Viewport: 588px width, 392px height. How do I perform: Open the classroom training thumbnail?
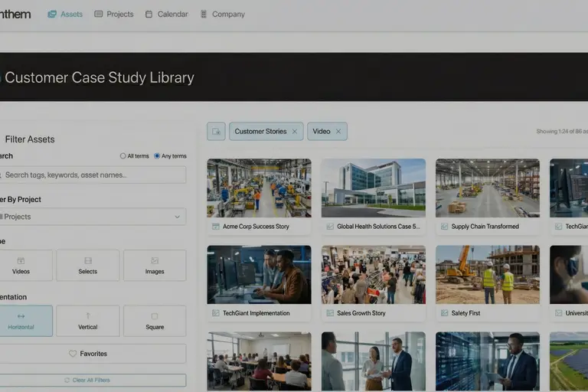[x=259, y=361]
